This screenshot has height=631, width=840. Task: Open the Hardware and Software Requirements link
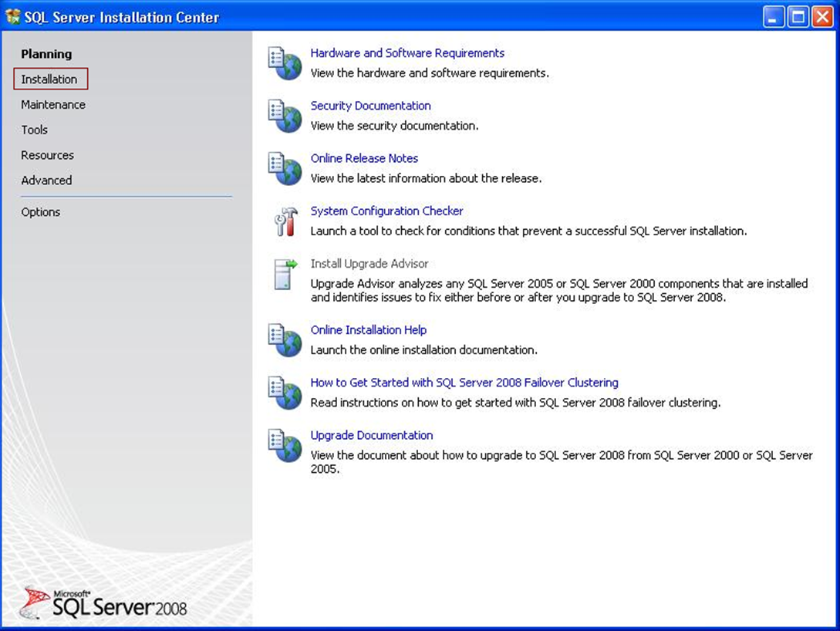tap(407, 53)
